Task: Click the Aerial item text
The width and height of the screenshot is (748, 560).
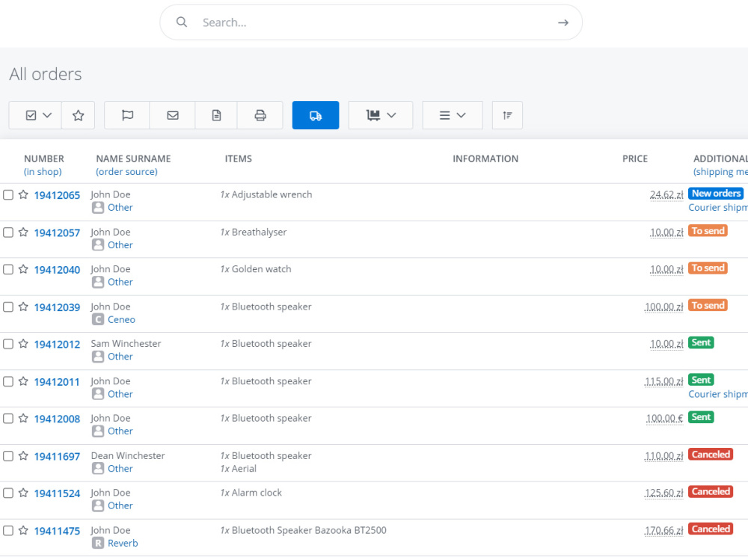Action: [244, 469]
